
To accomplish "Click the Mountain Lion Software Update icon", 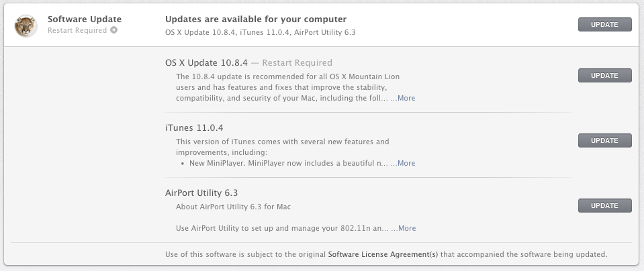I will pos(26,26).
